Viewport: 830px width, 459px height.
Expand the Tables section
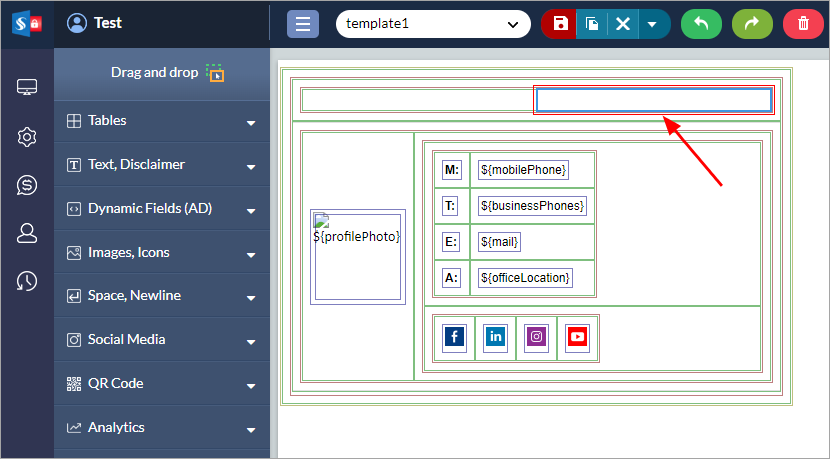tap(161, 121)
